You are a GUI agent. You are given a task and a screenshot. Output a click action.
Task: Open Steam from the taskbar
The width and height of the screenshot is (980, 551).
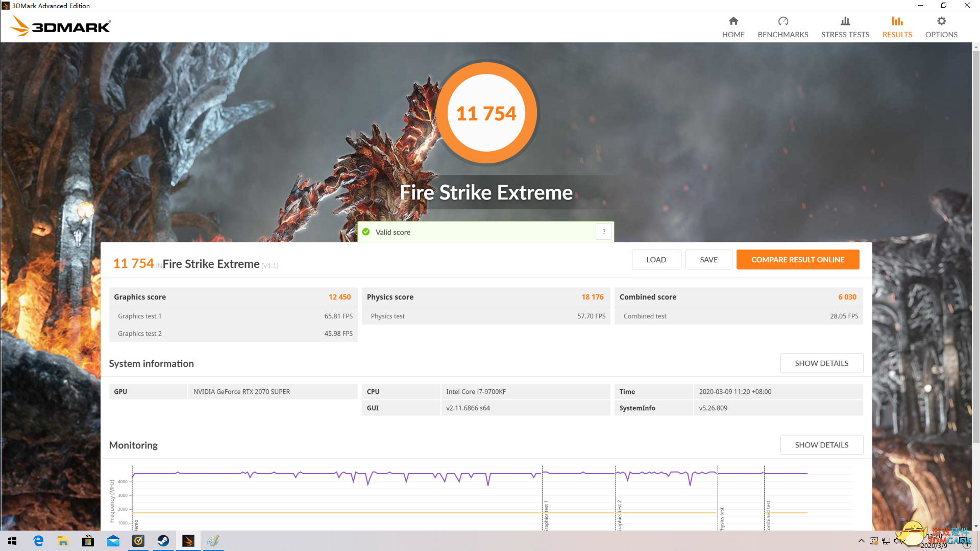(163, 541)
